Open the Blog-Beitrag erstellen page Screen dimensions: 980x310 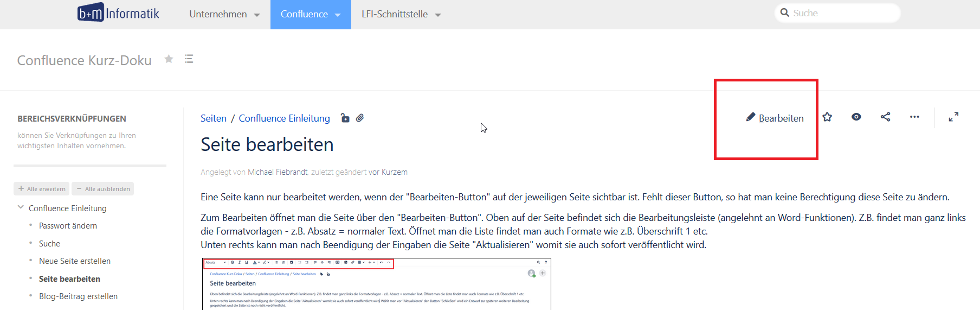[x=78, y=296]
